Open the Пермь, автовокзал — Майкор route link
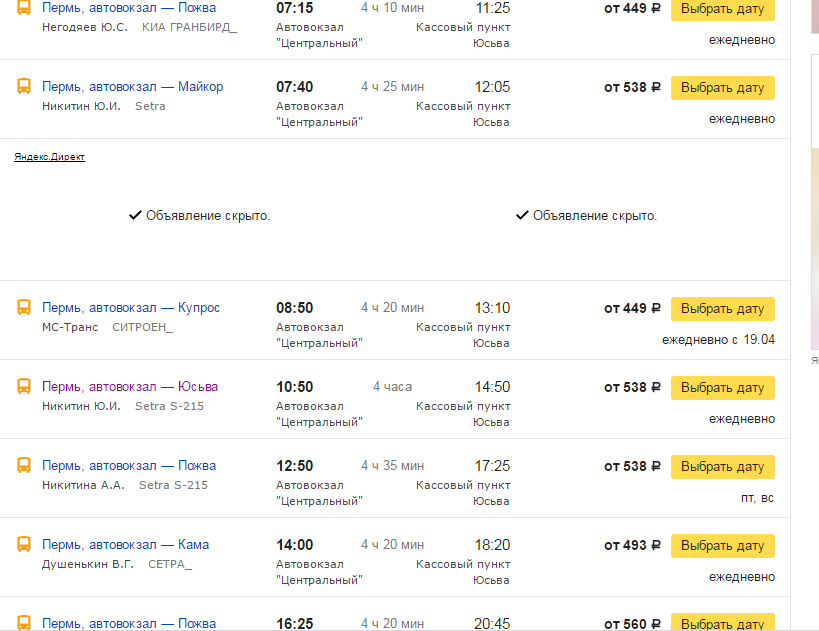The height and width of the screenshot is (631, 819). tap(132, 87)
